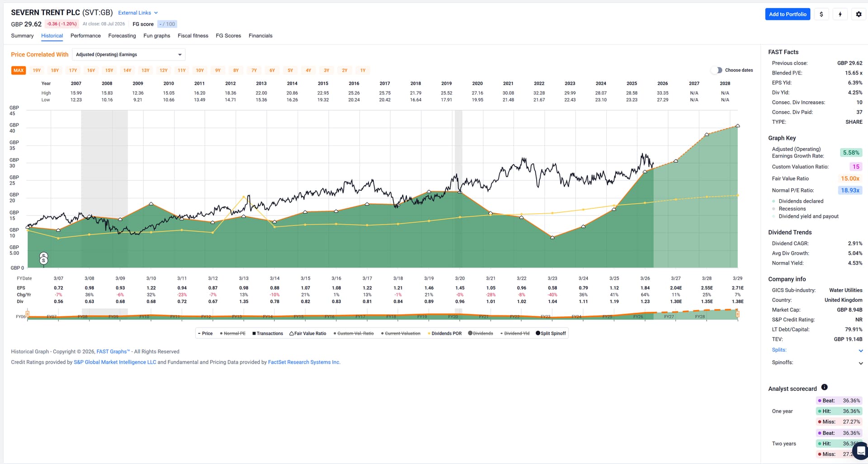Click the Custom Valuation Ratio value 15
This screenshot has height=464, width=868.
(x=855, y=167)
